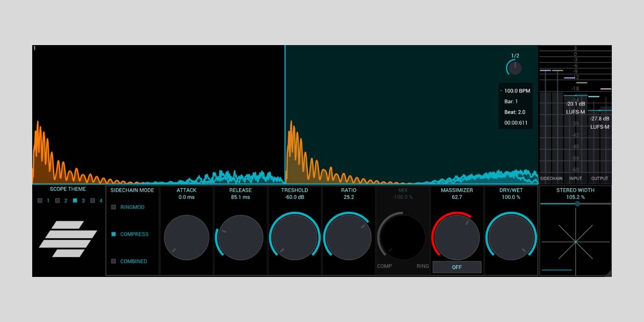Click the -100.0 % mix value

[x=403, y=197]
